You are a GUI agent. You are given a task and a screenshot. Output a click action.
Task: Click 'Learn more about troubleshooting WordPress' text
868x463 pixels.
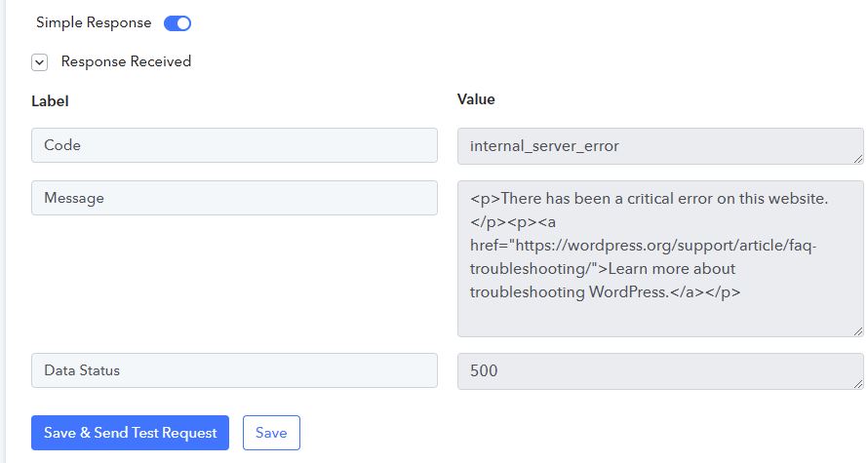pyautogui.click(x=603, y=281)
